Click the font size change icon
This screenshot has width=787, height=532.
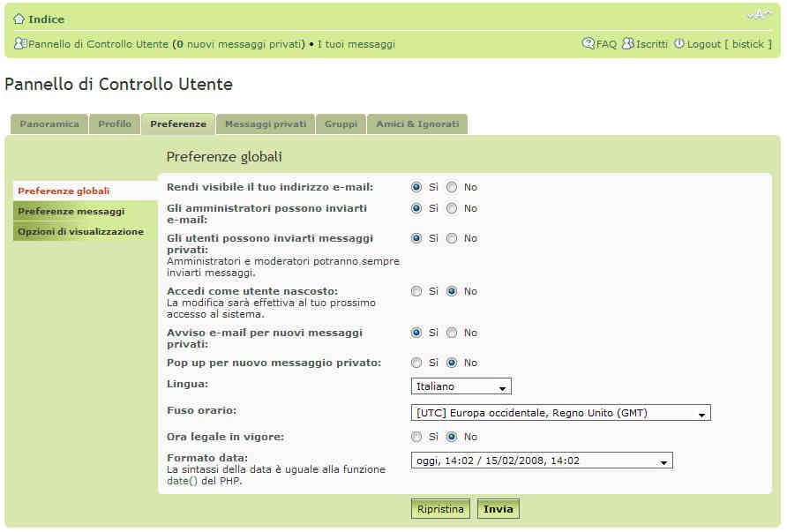pos(760,14)
